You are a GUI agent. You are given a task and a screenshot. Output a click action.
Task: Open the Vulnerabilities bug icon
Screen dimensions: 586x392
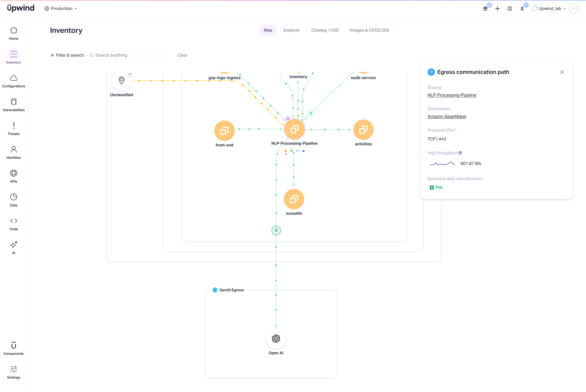point(14,102)
